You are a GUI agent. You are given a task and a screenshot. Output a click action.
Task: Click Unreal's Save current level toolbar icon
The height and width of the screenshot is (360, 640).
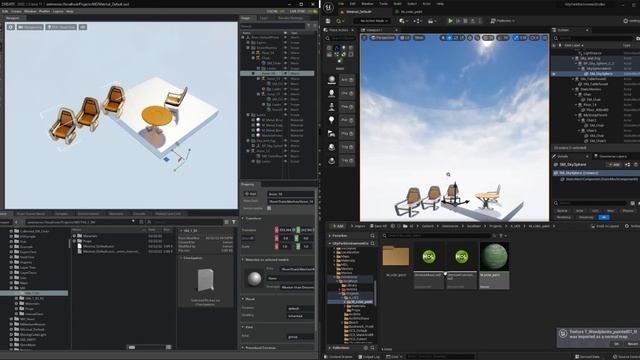click(x=328, y=21)
